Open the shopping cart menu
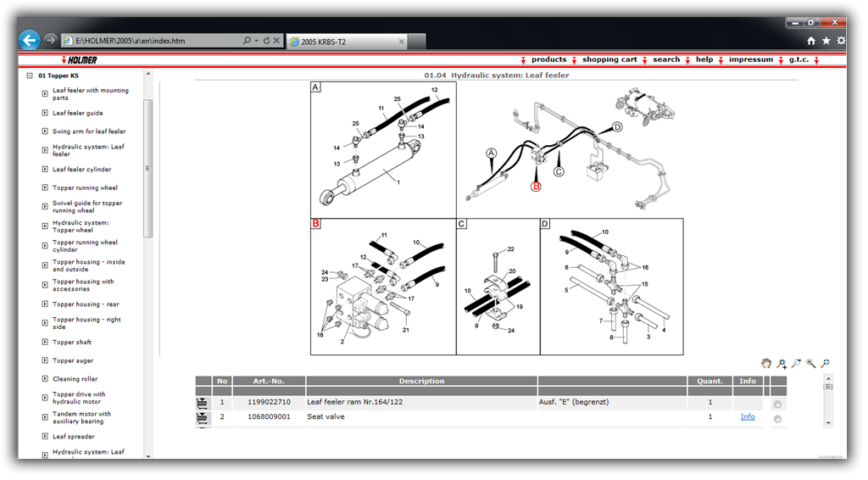The image size is (868, 480). 609,59
